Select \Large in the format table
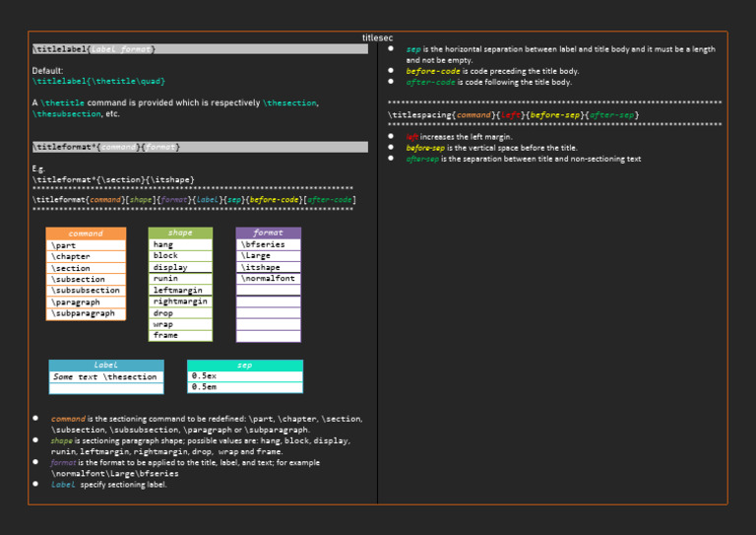The image size is (756, 535). (269, 256)
